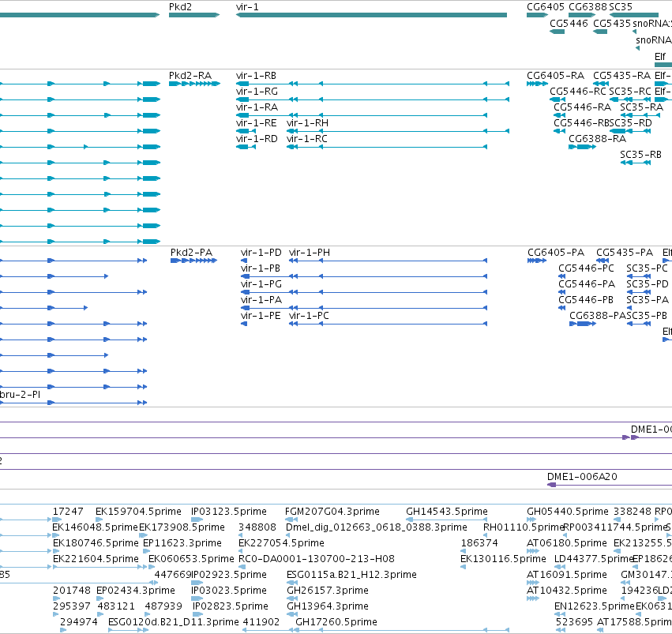The image size is (672, 634).
Task: Click EST EK130116.5prime
Action: (x=503, y=559)
